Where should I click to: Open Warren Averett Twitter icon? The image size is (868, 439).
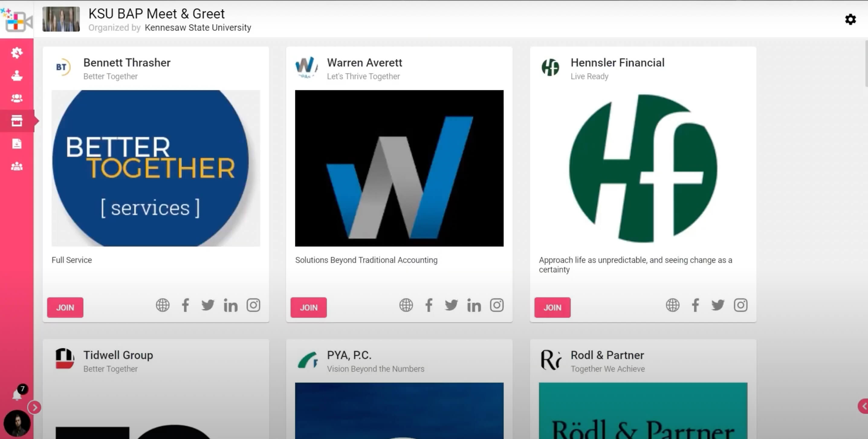452,305
